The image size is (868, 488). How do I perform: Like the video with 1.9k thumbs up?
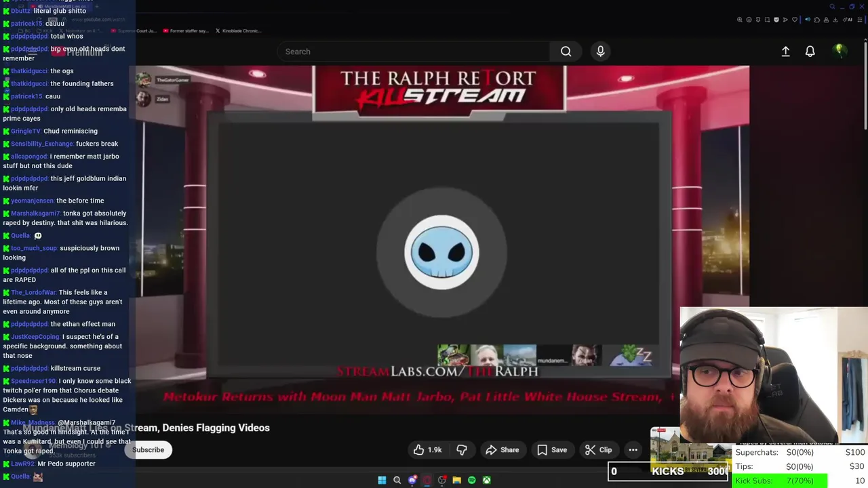point(427,450)
